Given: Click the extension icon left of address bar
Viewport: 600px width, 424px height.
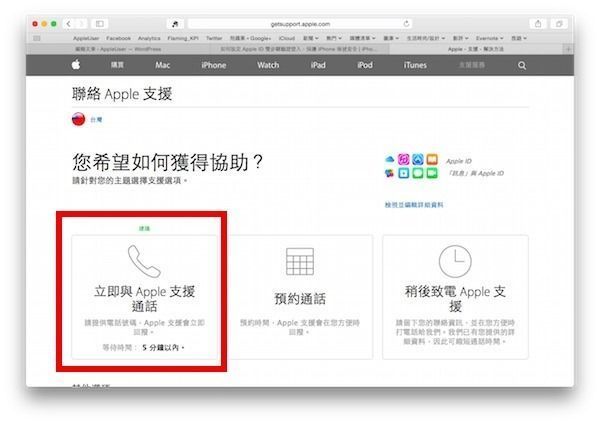Looking at the screenshot, I should (175, 24).
